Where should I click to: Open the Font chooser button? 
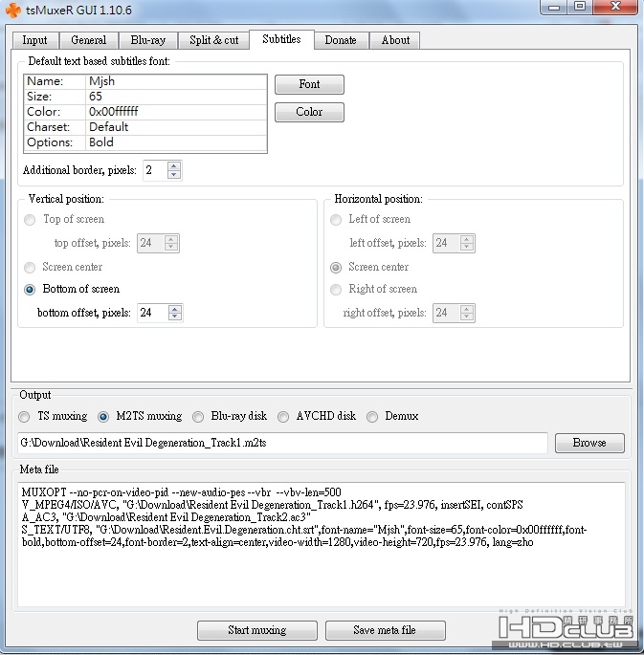pos(309,84)
